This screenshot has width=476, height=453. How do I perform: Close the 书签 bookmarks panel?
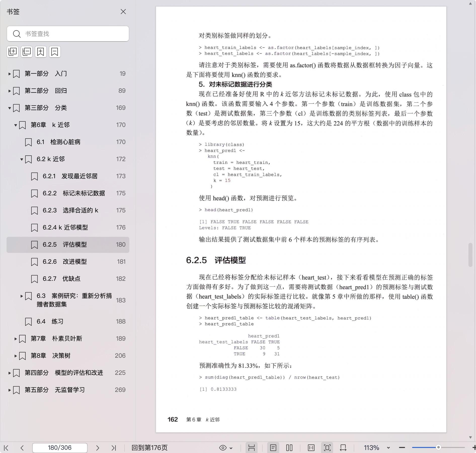click(123, 12)
